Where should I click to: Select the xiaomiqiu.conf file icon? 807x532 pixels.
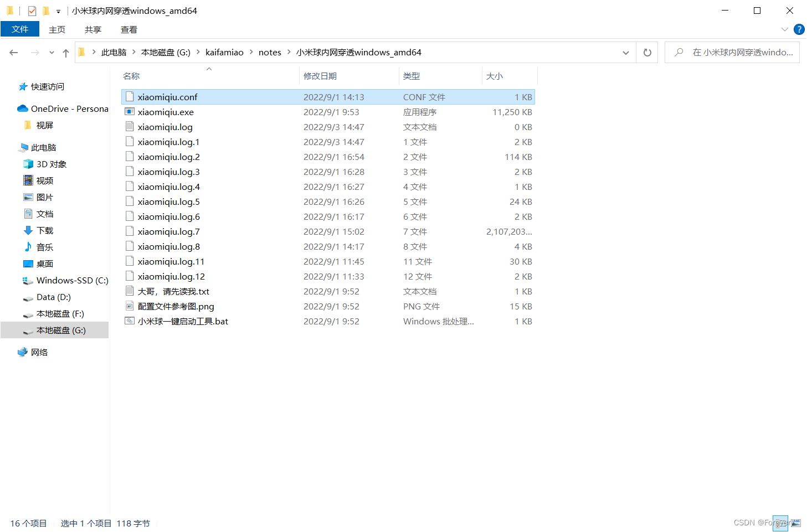[130, 97]
